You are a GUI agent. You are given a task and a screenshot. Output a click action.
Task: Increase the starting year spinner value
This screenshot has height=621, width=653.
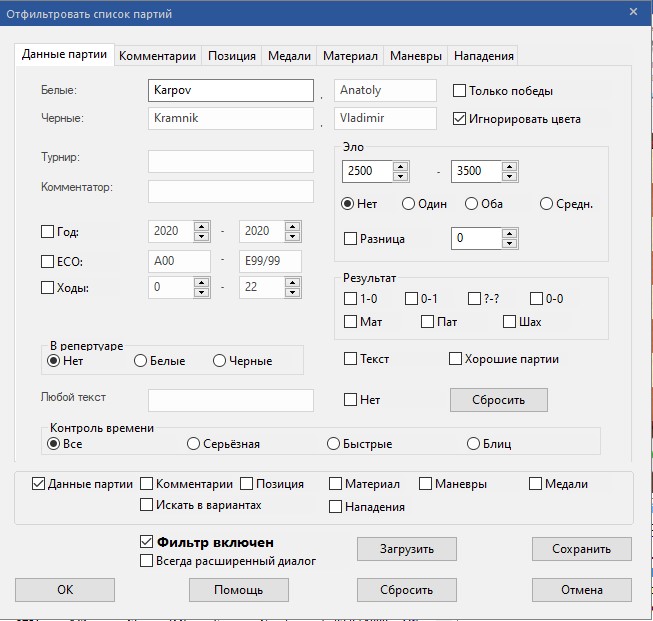click(202, 227)
